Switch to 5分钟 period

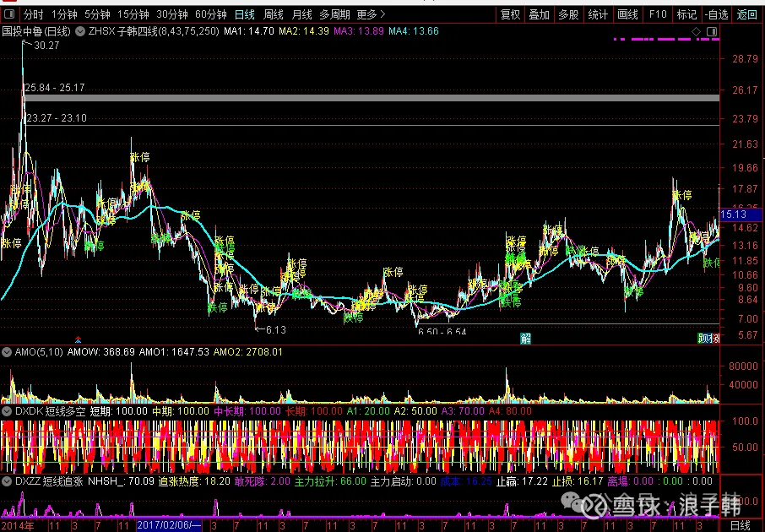pos(98,14)
